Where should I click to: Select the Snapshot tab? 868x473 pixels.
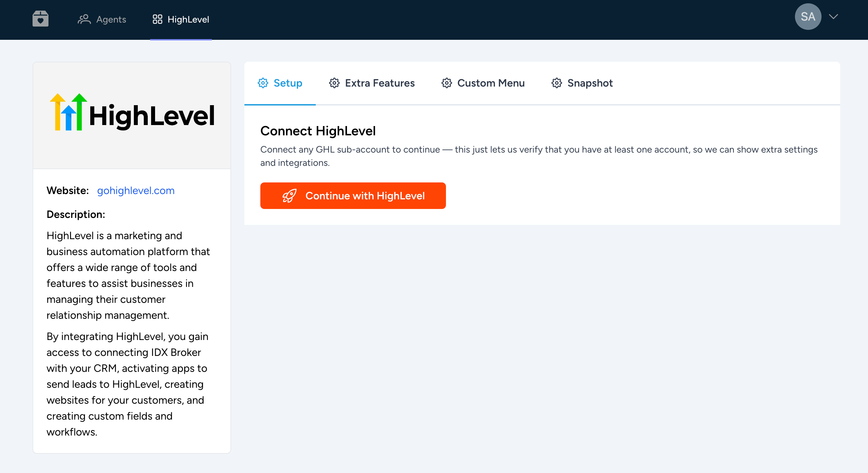[x=590, y=83]
